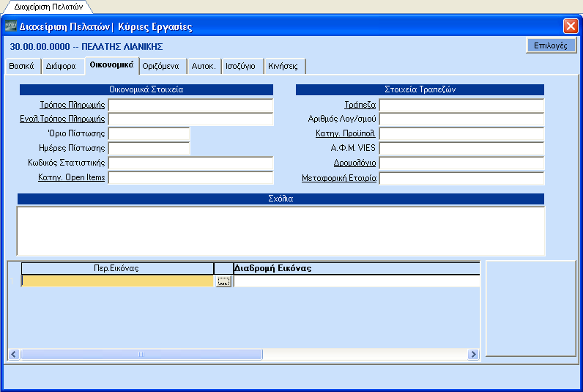
Task: Click the Εναλ.Τρόπος Πληρωμής link label
Action: [62, 119]
